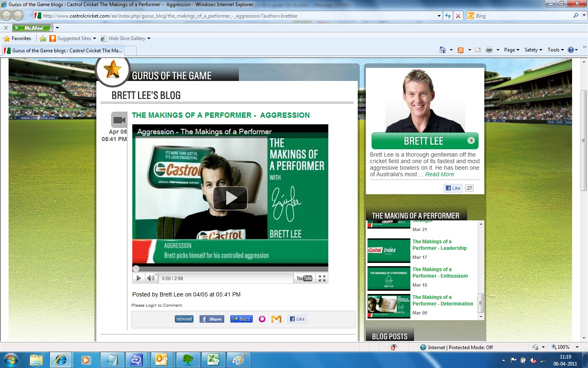Share post via the Gmail icon
This screenshot has height=368, width=588.
pyautogui.click(x=276, y=319)
